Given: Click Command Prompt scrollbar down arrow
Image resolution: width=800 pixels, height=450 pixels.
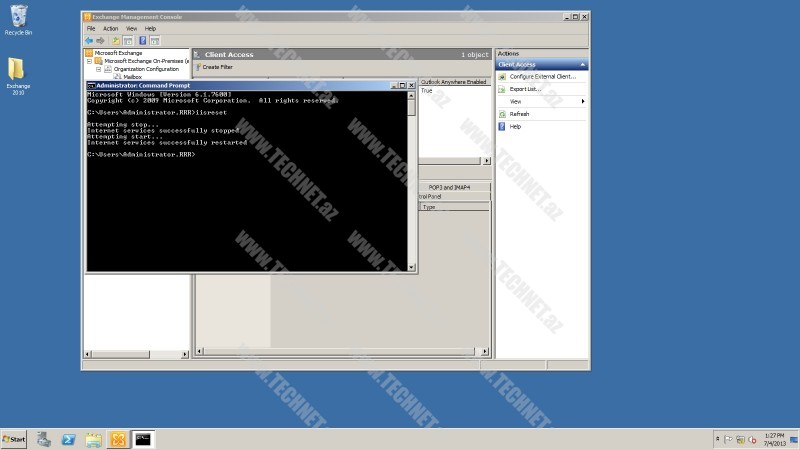Looking at the screenshot, I should (x=411, y=267).
